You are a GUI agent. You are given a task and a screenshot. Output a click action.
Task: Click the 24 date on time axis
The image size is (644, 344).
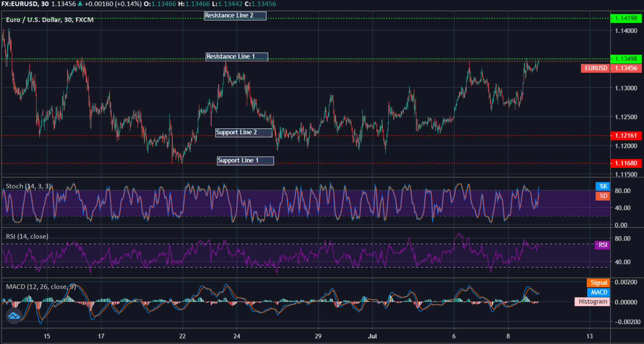(x=237, y=336)
